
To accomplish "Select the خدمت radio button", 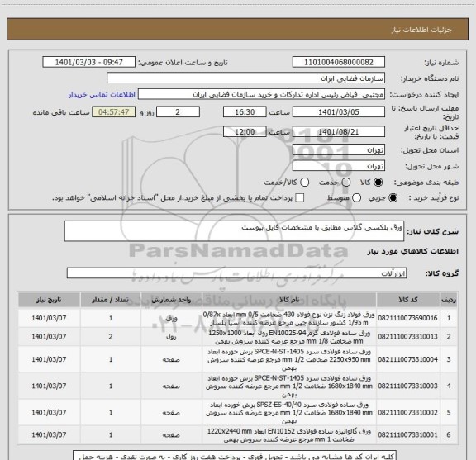I will [x=346, y=182].
